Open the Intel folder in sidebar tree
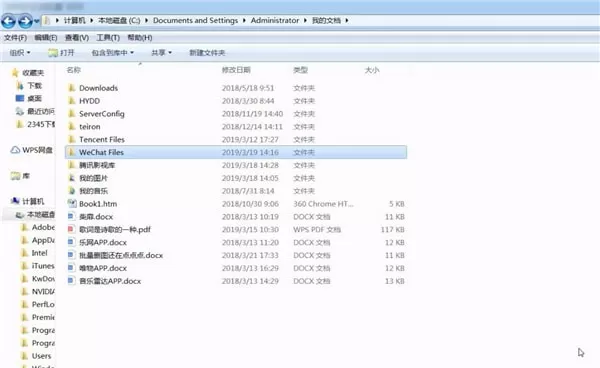The width and height of the screenshot is (600, 368). [x=39, y=253]
